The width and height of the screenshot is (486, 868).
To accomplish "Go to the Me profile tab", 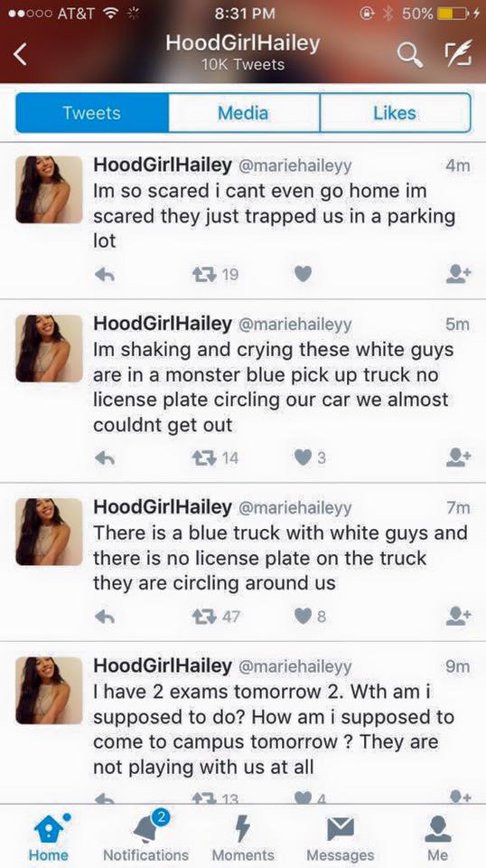I will pyautogui.click(x=437, y=835).
